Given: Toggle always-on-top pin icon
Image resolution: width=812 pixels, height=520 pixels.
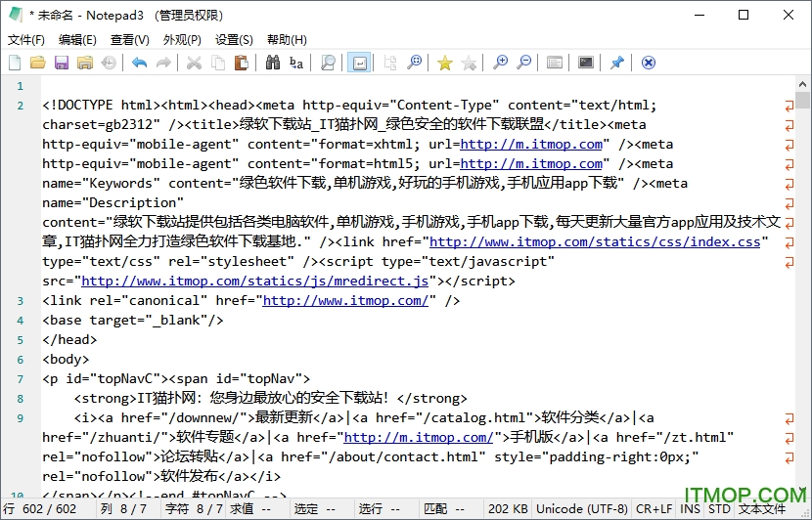Looking at the screenshot, I should pyautogui.click(x=616, y=63).
